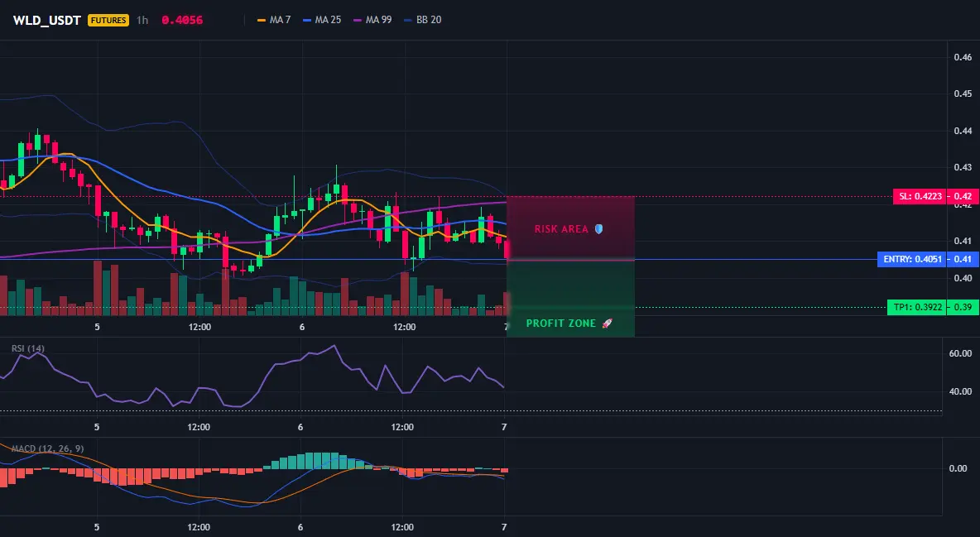The image size is (980, 537).
Task: Select the TP1: 0.3922 price tag
Action: (x=915, y=307)
